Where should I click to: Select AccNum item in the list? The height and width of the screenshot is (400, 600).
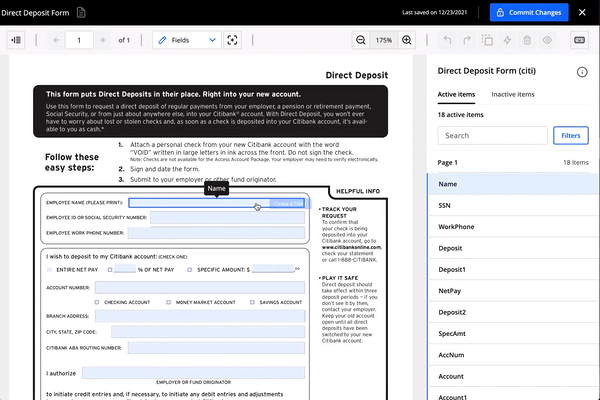pyautogui.click(x=514, y=355)
